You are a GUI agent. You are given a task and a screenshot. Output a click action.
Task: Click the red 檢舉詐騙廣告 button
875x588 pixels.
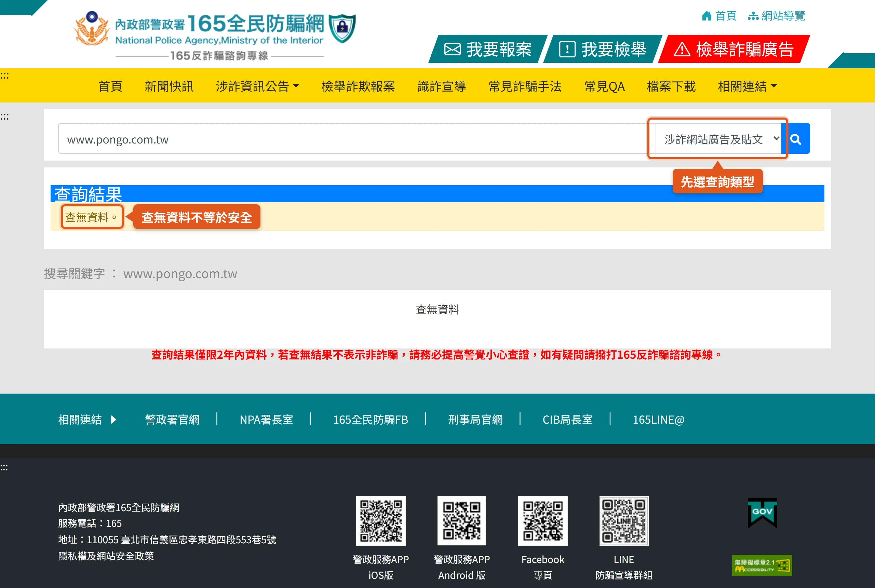point(734,49)
